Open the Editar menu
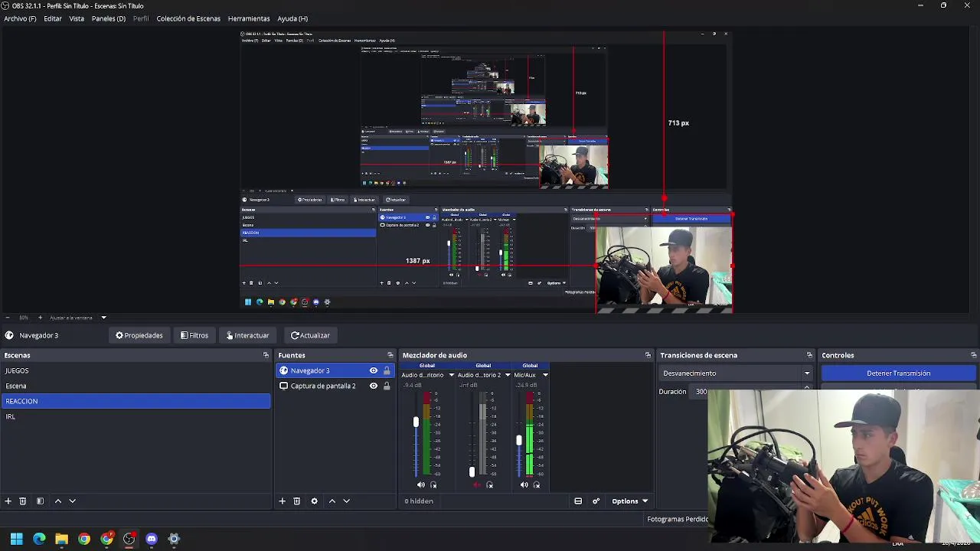 [x=53, y=18]
